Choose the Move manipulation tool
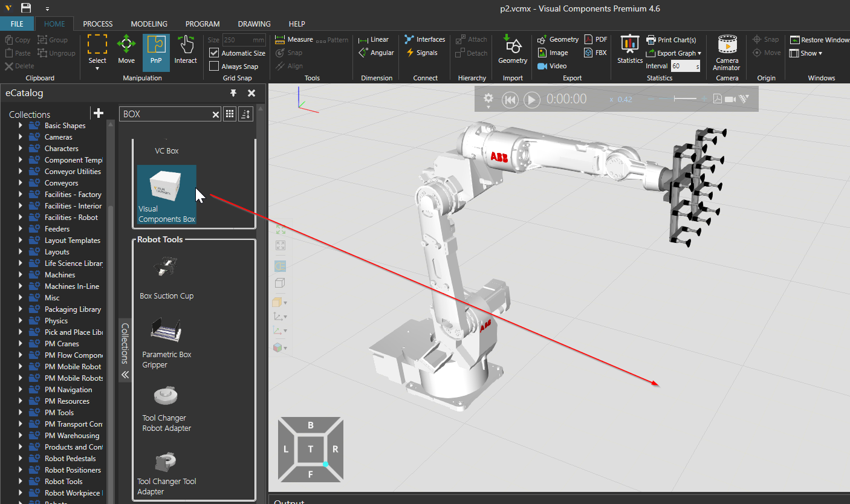 pyautogui.click(x=126, y=50)
